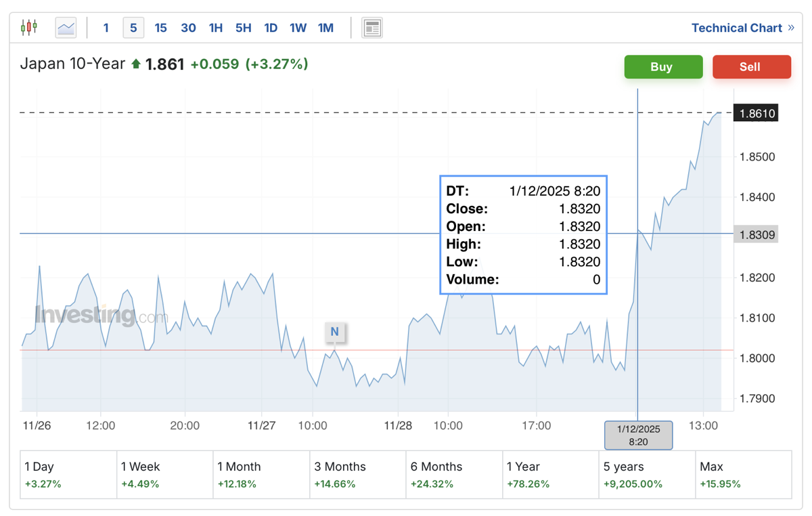This screenshot has width=812, height=516.
Task: Open the Max range tab
Action: pyautogui.click(x=743, y=475)
